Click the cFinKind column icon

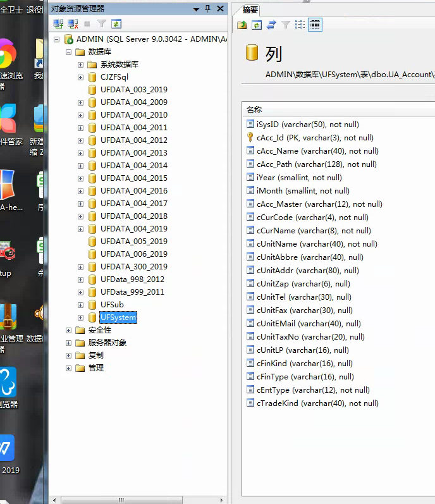250,363
